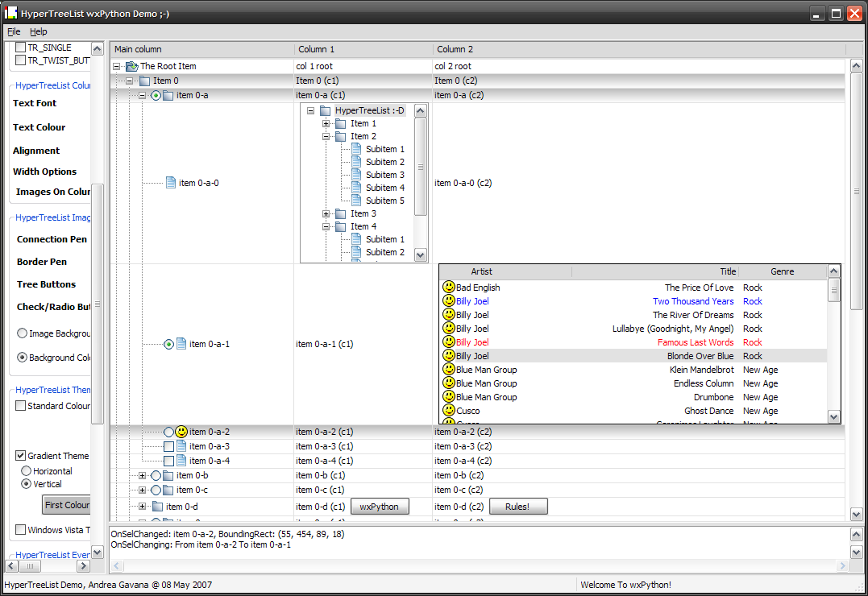
Task: Click the page icon next to Subitem 3
Action: 355,175
